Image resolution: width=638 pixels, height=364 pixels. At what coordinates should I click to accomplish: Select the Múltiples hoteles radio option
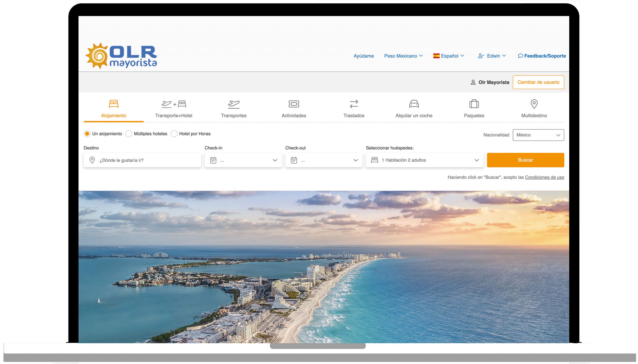[129, 134]
